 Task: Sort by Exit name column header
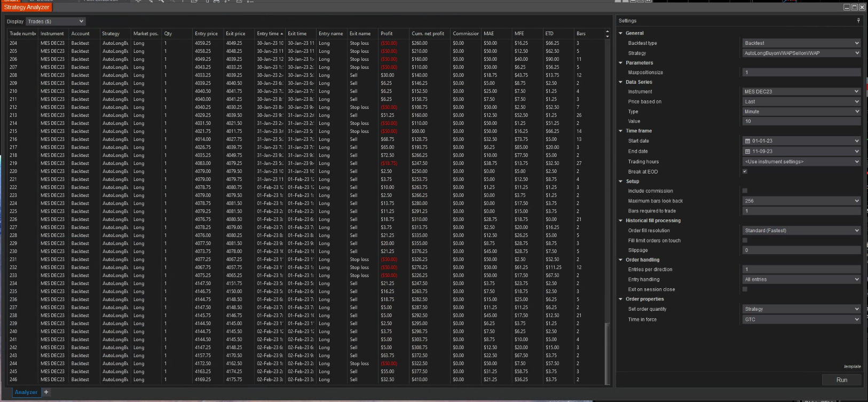362,34
